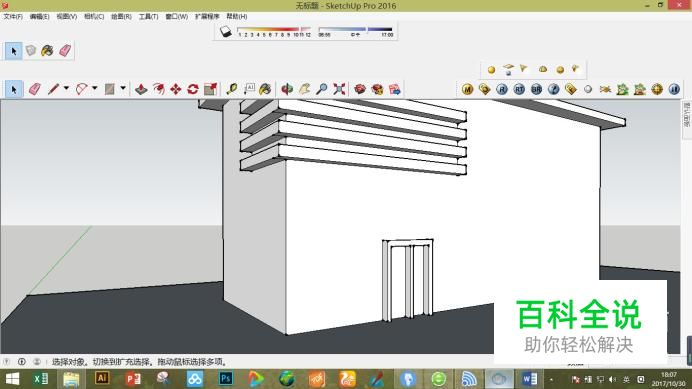Open the 相机(C) menu

pyautogui.click(x=94, y=16)
